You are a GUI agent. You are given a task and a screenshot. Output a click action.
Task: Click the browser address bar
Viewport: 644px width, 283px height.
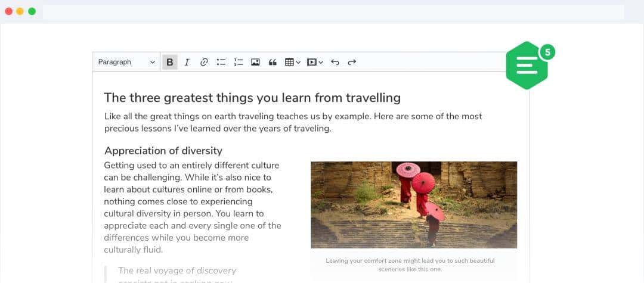point(333,11)
